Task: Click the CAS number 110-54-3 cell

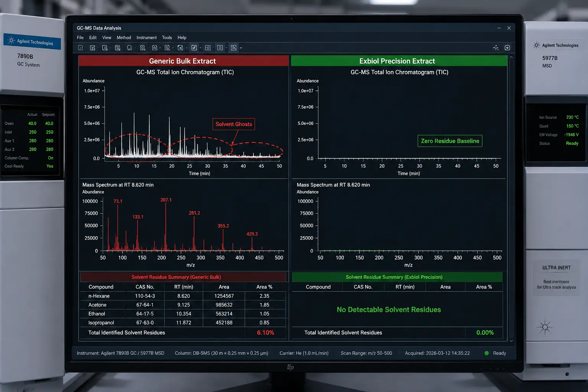Action: coord(145,296)
